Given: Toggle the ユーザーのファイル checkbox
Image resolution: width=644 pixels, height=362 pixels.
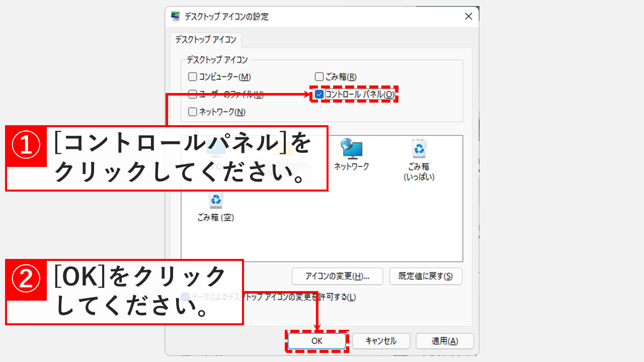Looking at the screenshot, I should coord(193,94).
